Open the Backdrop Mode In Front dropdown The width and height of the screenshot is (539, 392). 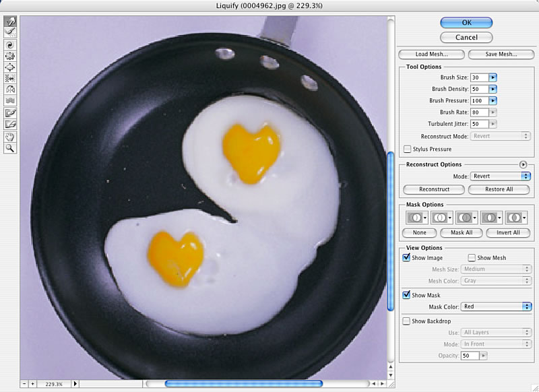(x=496, y=344)
